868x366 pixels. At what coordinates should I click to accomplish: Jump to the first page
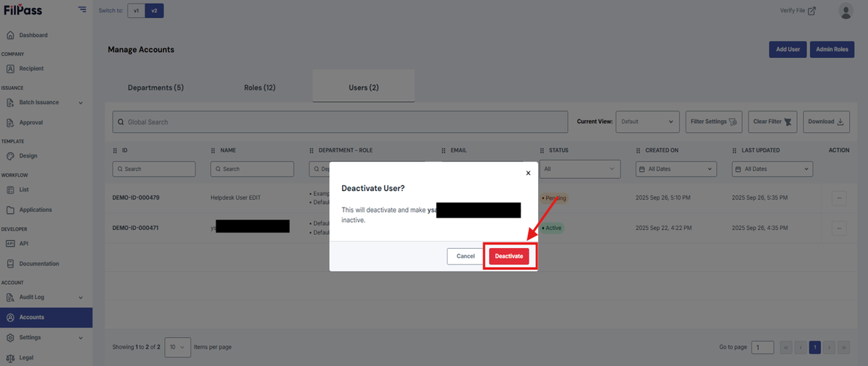pos(786,347)
